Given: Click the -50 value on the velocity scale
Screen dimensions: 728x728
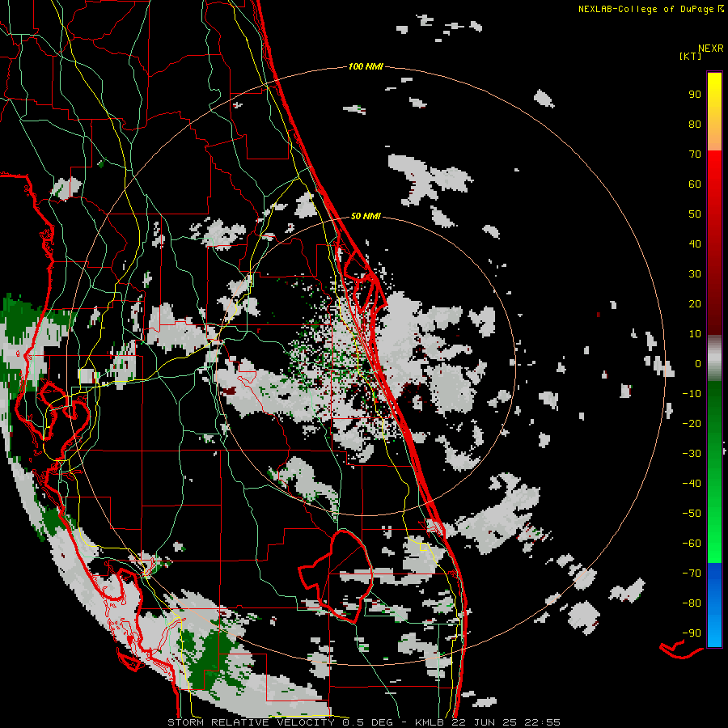Looking at the screenshot, I should [692, 514].
